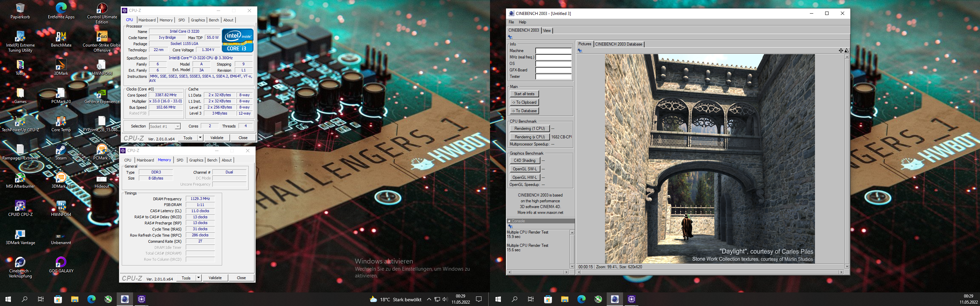The image size is (980, 306).
Task: Open File menu in Cinebench
Action: 511,22
